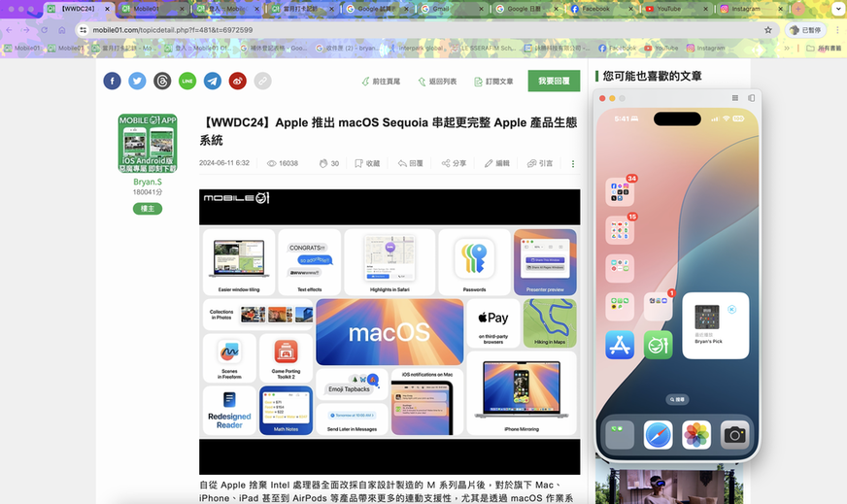Image resolution: width=847 pixels, height=504 pixels.
Task: Open interpark global bookmark
Action: [417, 49]
